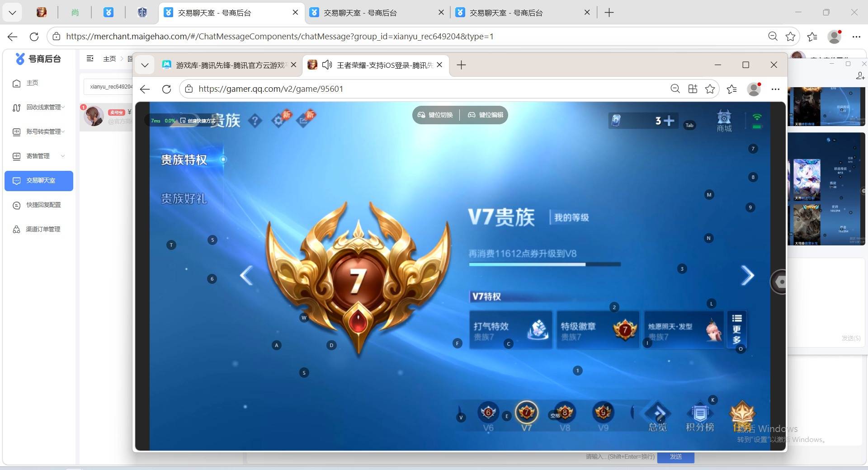
Task: Select the 贵族好礼 side tab
Action: (184, 198)
